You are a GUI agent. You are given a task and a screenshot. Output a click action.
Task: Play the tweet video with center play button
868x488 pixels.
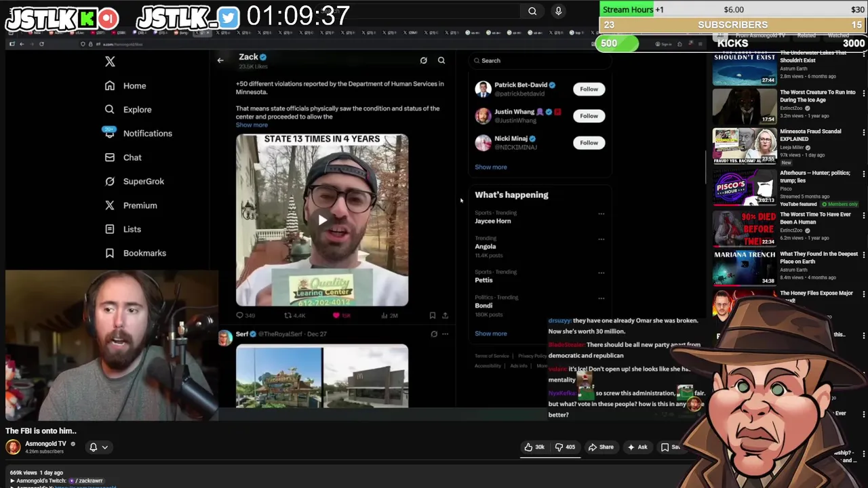pos(322,220)
